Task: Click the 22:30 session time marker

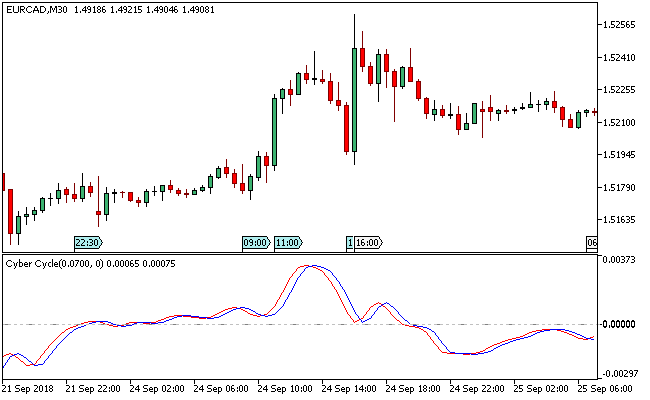Action: (88, 242)
